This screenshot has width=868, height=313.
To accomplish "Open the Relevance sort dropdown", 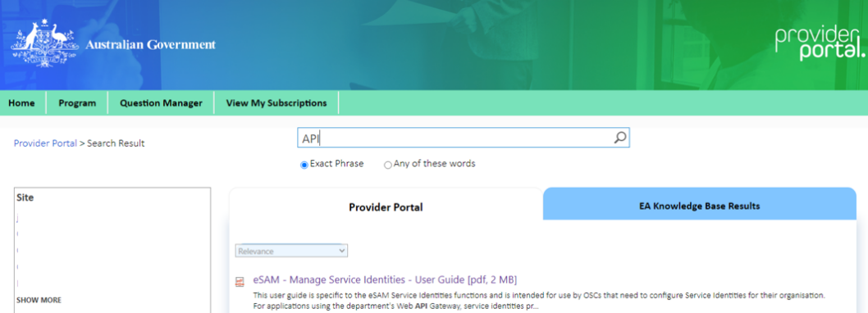I will point(291,251).
